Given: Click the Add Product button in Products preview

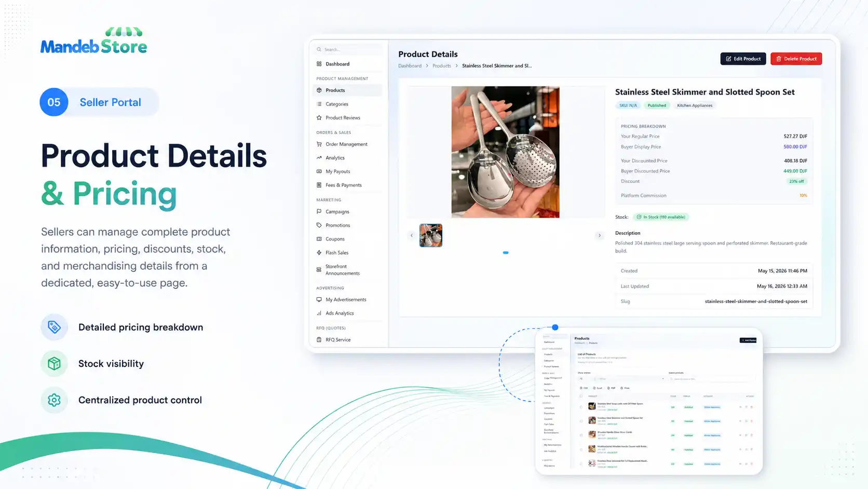Looking at the screenshot, I should (x=748, y=340).
